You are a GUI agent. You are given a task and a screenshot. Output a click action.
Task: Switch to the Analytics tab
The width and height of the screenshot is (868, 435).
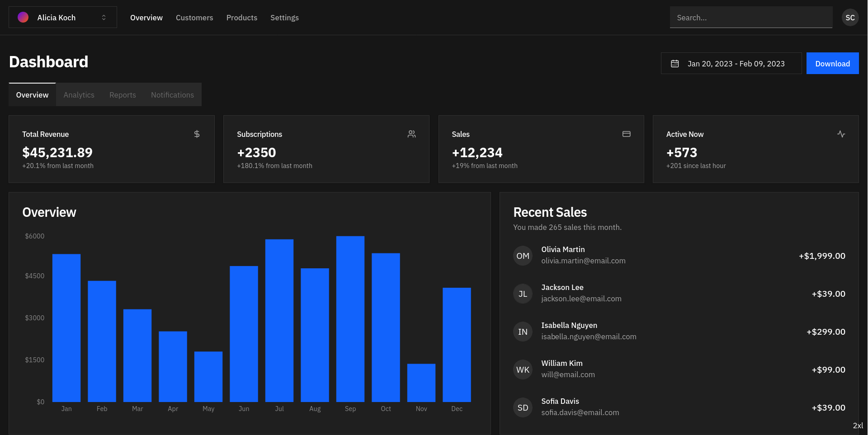coord(79,95)
